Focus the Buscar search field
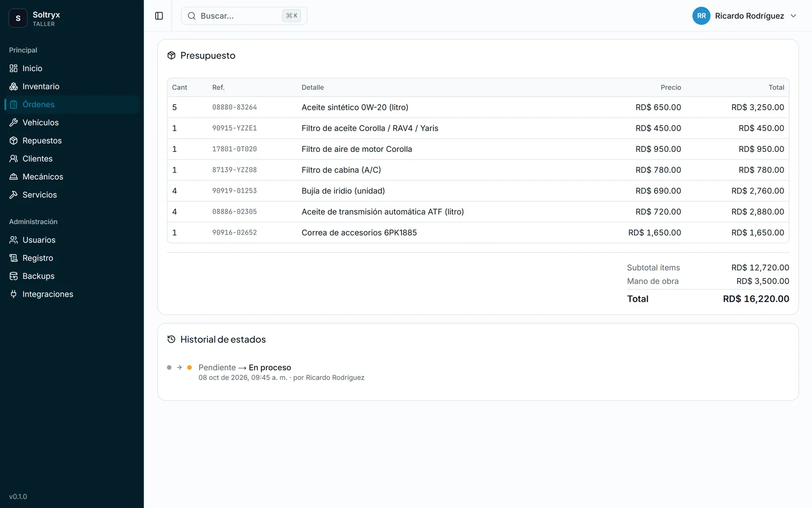This screenshot has height=508, width=812. click(x=244, y=16)
